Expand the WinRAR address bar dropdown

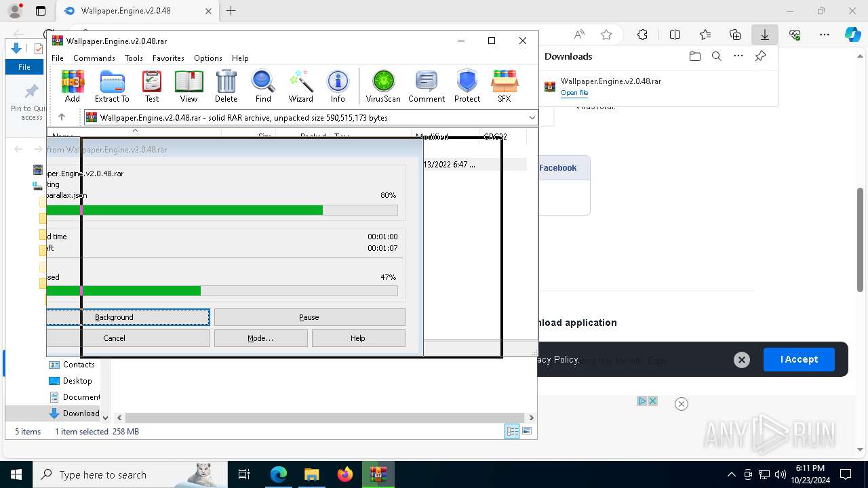pyautogui.click(x=532, y=117)
